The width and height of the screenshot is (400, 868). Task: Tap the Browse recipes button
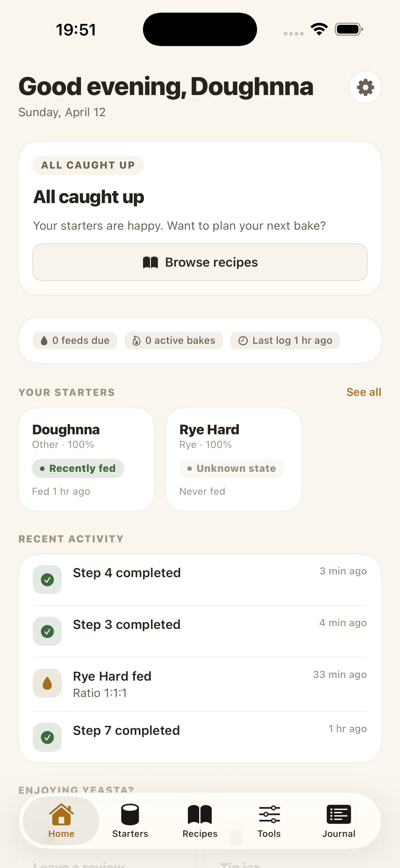point(200,262)
